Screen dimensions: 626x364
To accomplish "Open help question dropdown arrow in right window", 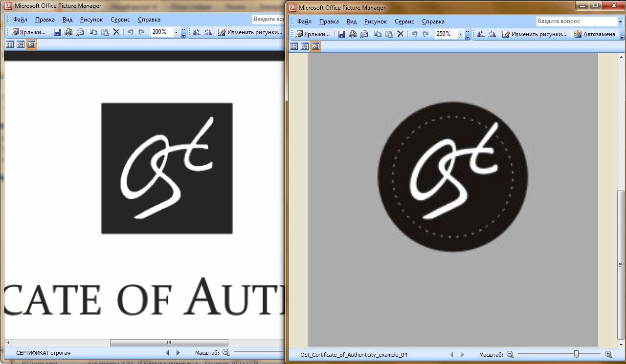I will point(620,21).
